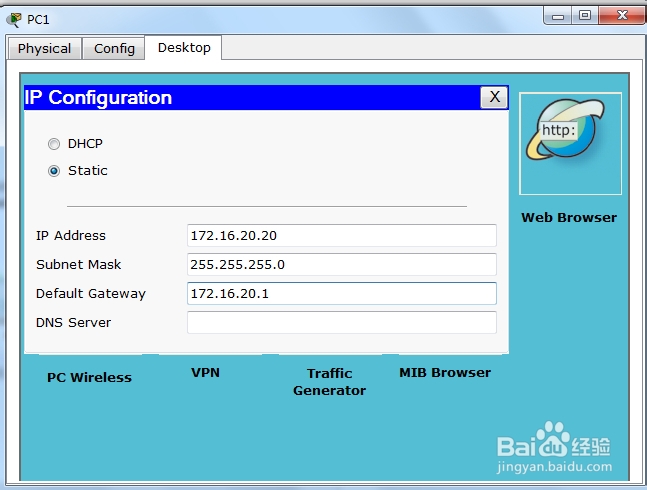Open the PC Wireless app label
Screen dimensions: 647x490
pyautogui.click(x=89, y=377)
